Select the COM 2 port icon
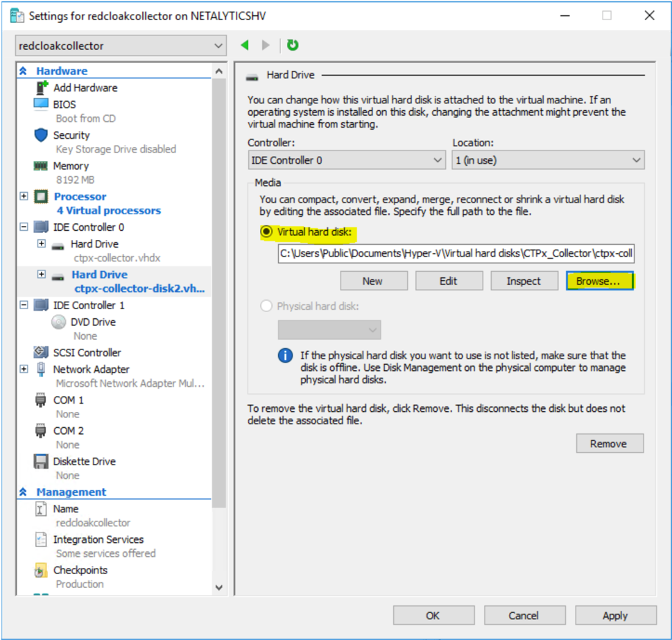 [x=40, y=431]
